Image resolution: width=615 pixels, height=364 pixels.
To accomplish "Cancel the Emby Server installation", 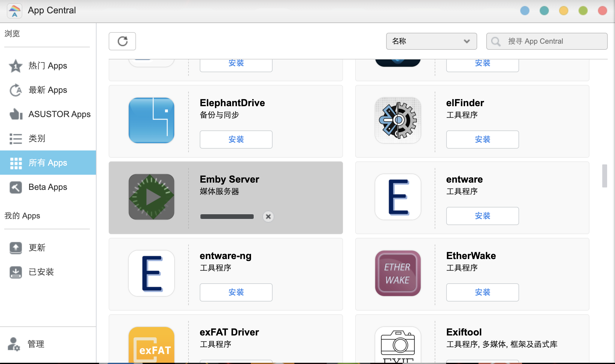I will coord(268,217).
